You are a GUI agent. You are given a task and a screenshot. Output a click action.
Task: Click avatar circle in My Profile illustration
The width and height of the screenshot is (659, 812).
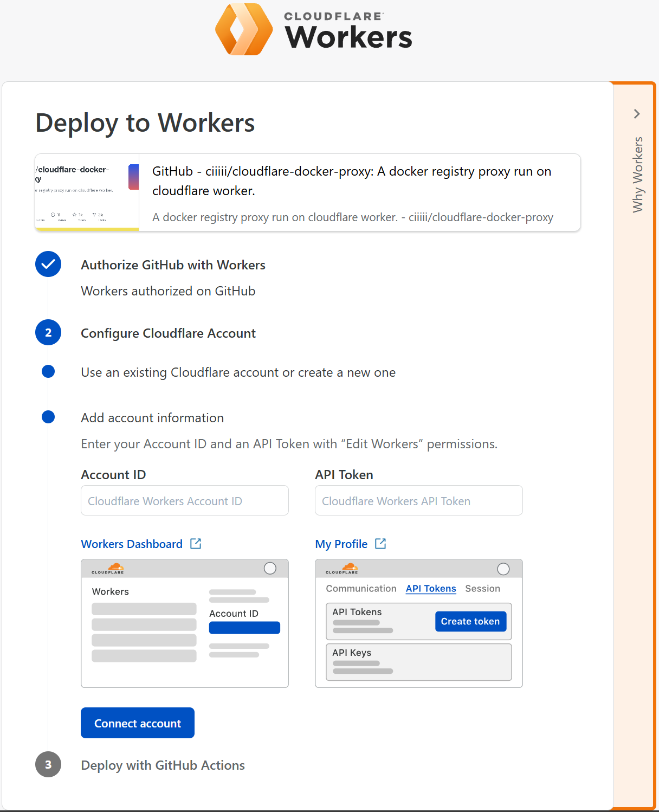point(503,569)
